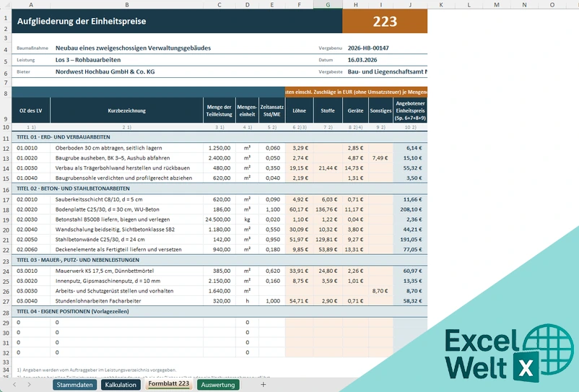Select 'TITEL 04 - EIGENE POSITIONEN' row
Viewport: 579px width, 392px height.
219,312
